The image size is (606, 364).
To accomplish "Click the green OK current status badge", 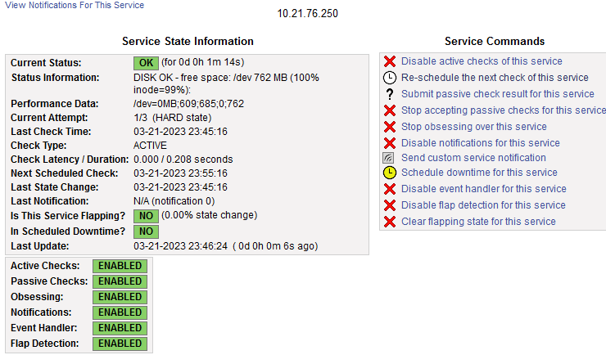I will click(146, 62).
